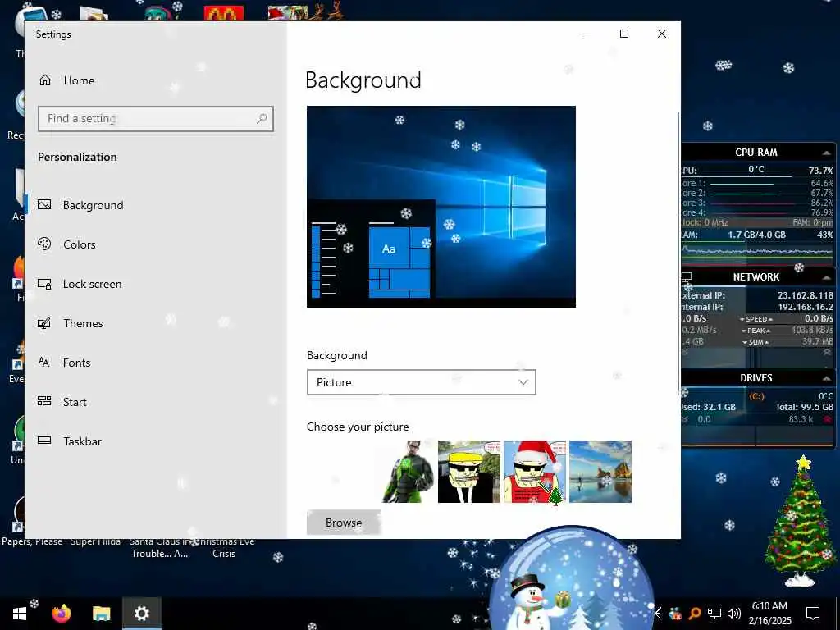The image size is (840, 630).
Task: Open the Action Center notifications icon
Action: point(813,614)
